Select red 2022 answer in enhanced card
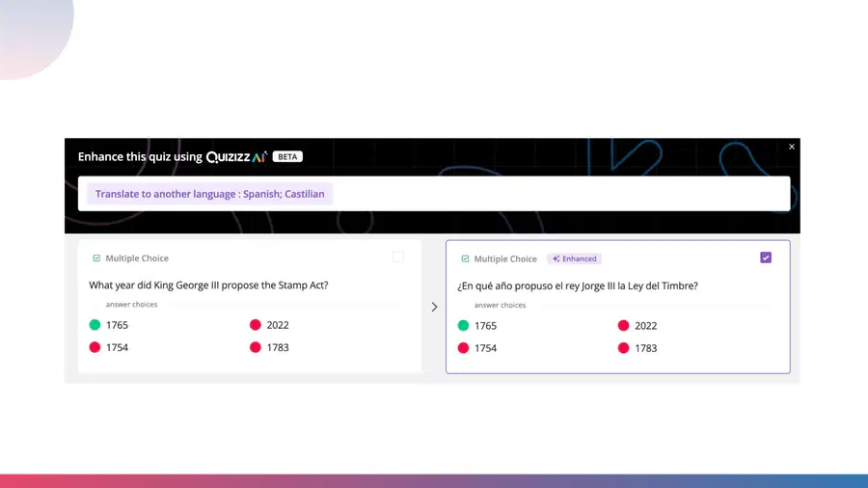Image resolution: width=868 pixels, height=488 pixels. pyautogui.click(x=637, y=325)
